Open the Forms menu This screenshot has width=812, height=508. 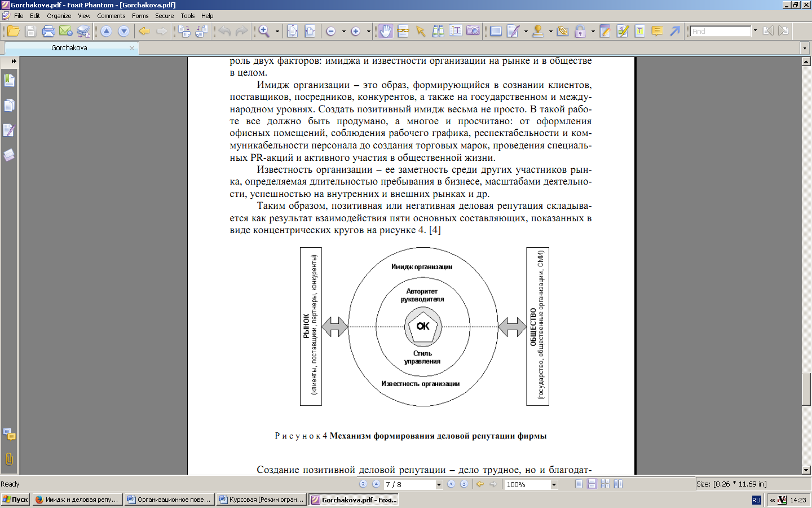tap(140, 16)
